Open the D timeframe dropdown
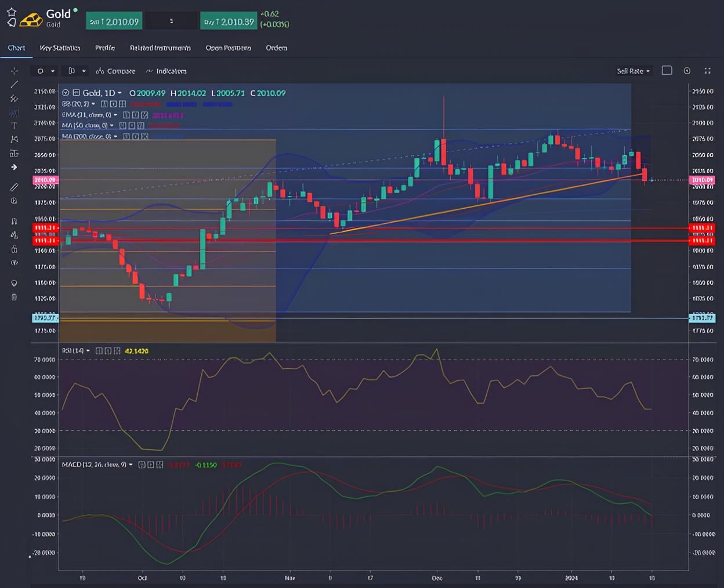 coord(46,71)
